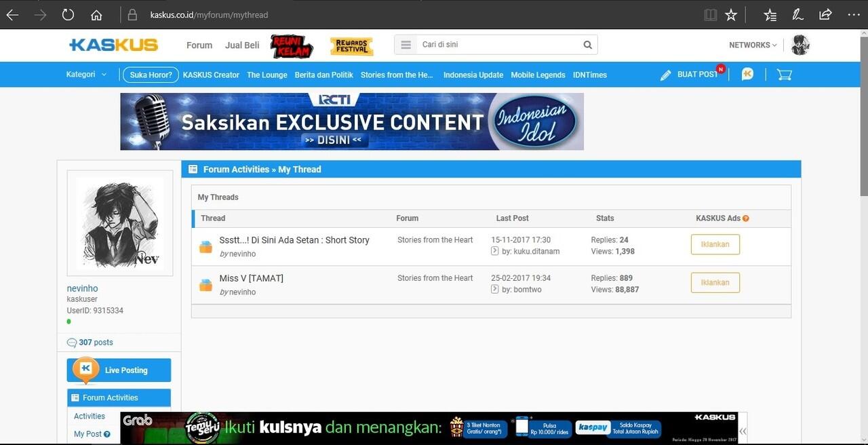868x445 pixels.
Task: Open Activities sidebar item
Action: click(90, 417)
